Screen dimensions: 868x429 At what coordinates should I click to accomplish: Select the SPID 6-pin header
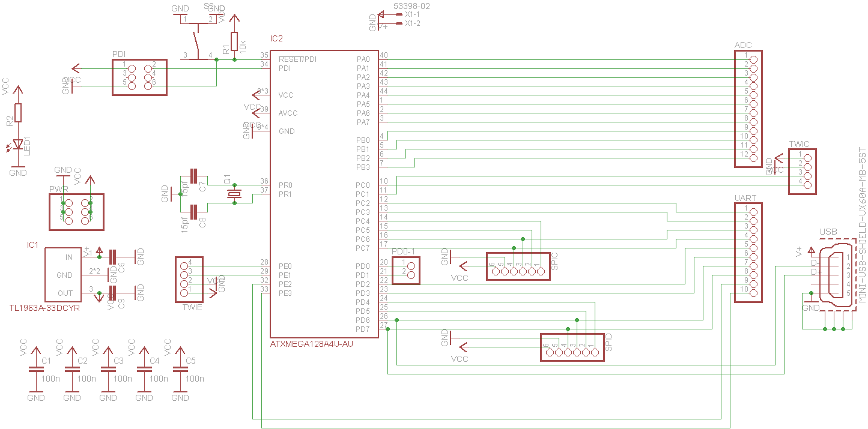click(x=572, y=347)
